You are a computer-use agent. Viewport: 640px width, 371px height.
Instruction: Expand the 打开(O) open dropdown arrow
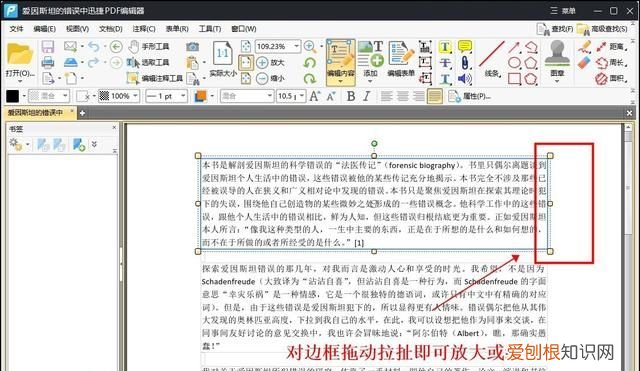20,81
